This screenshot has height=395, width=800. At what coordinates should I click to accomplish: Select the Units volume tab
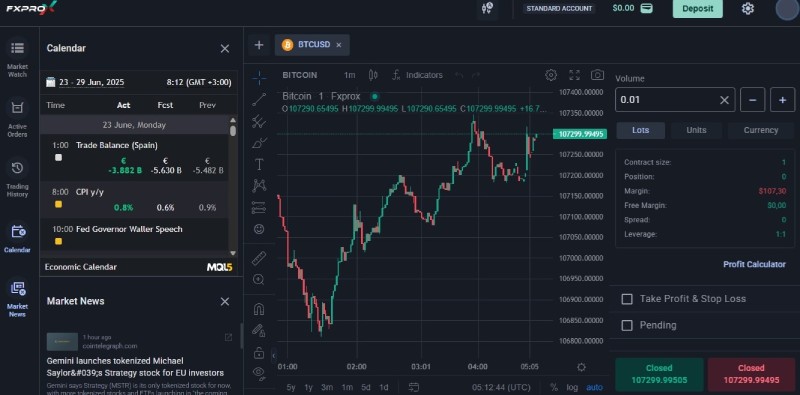click(696, 130)
